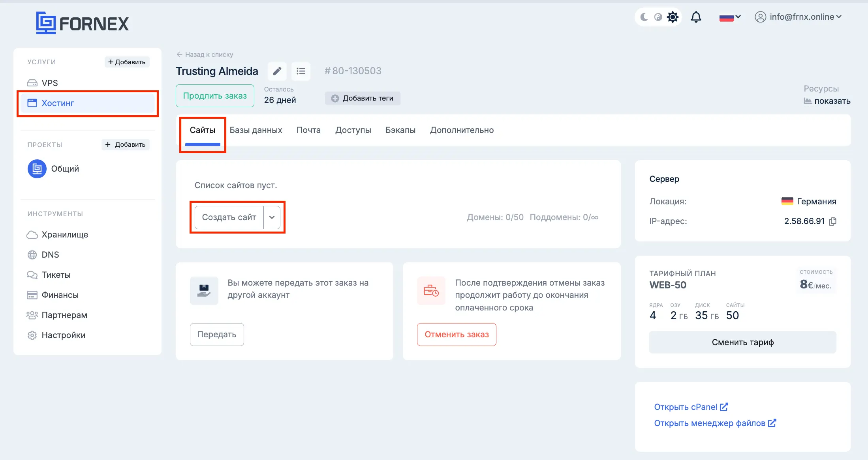
Task: Click the Отменить заказ button
Action: point(457,335)
